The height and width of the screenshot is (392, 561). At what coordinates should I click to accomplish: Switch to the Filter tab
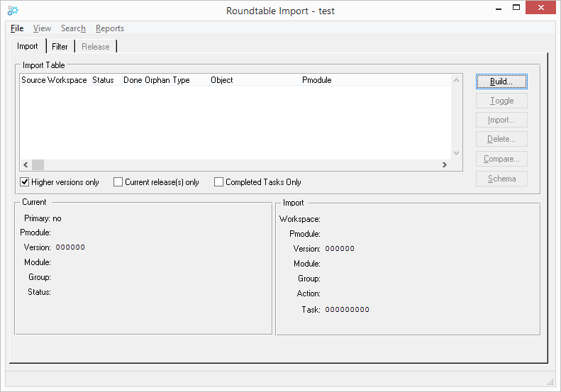(60, 47)
